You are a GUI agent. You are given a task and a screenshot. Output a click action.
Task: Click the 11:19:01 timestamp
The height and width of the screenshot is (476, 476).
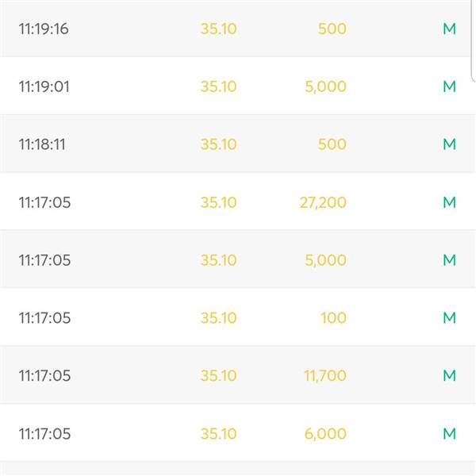[44, 86]
